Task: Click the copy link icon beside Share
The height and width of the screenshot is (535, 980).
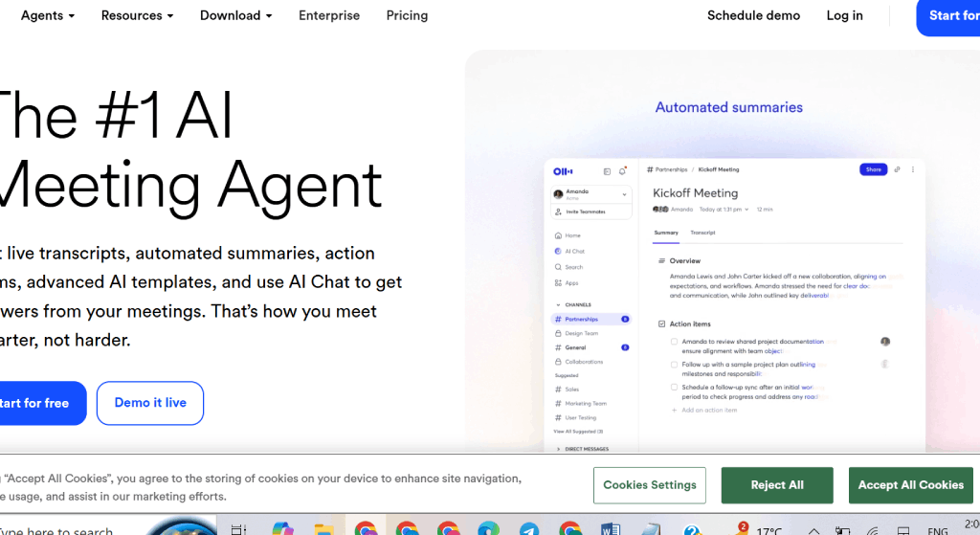Action: 898,169
